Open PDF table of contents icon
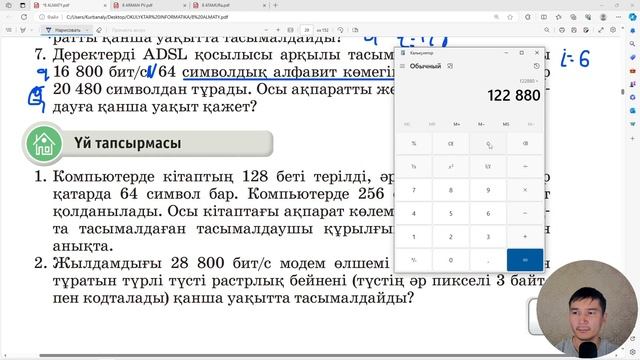This screenshot has height=360, width=640. (x=9, y=30)
